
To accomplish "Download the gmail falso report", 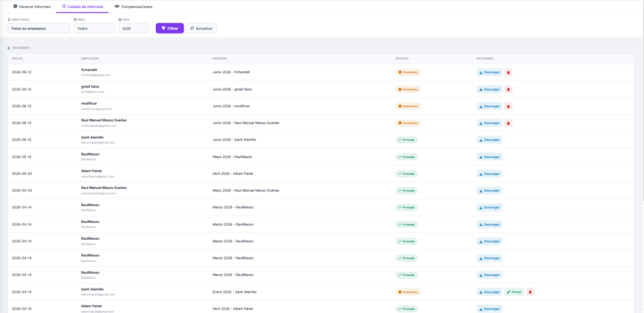I will pos(489,89).
